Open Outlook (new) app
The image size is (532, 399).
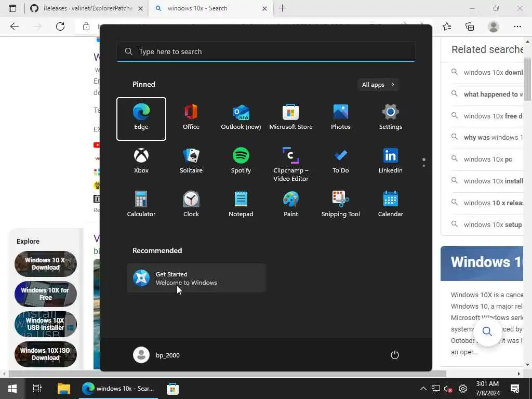(x=241, y=118)
